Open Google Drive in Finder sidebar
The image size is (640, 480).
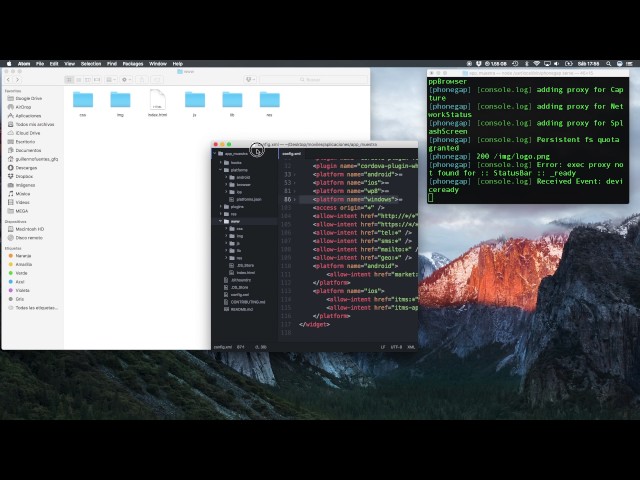[29, 98]
